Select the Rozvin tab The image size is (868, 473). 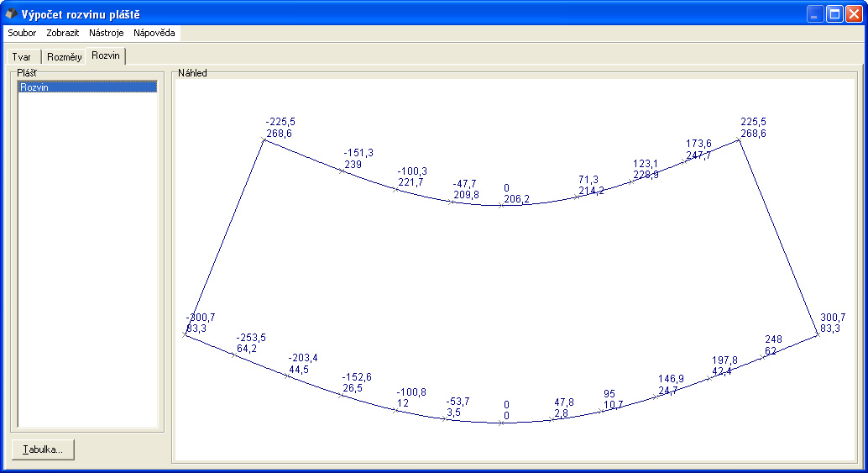click(106, 56)
